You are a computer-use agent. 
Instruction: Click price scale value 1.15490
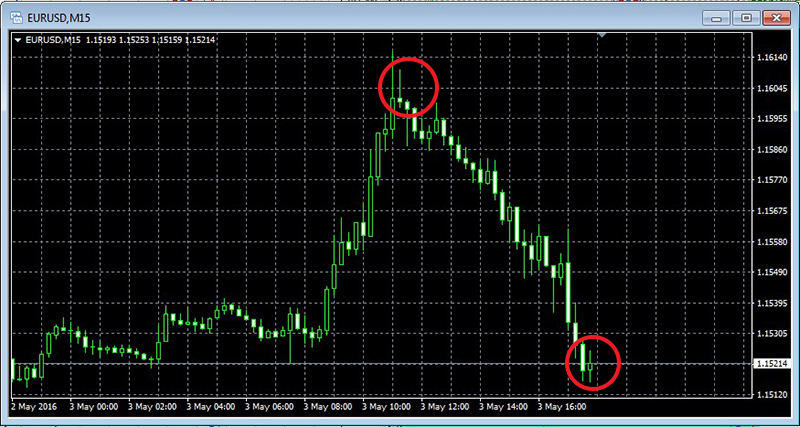[x=770, y=272]
